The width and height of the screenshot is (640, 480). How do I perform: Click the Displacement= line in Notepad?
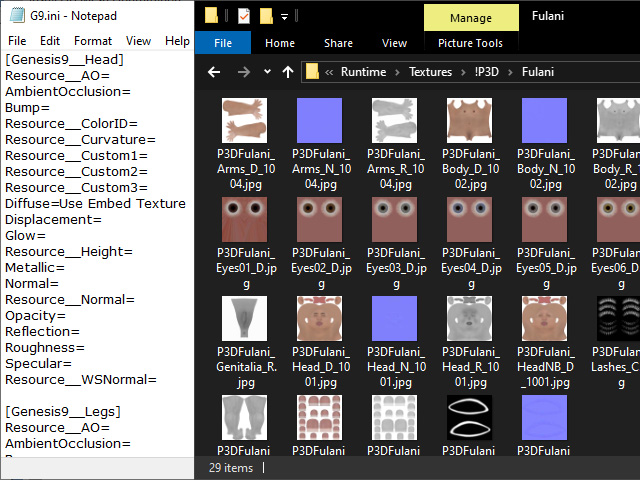click(x=53, y=220)
